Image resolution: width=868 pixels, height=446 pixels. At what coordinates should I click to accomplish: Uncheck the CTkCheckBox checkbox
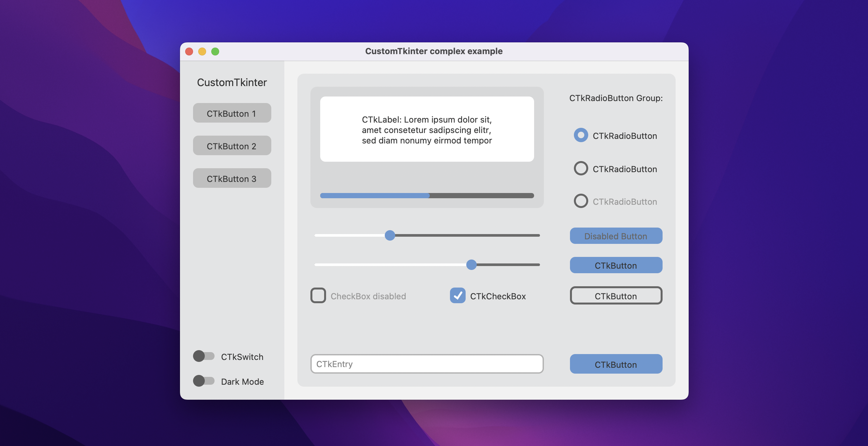457,295
